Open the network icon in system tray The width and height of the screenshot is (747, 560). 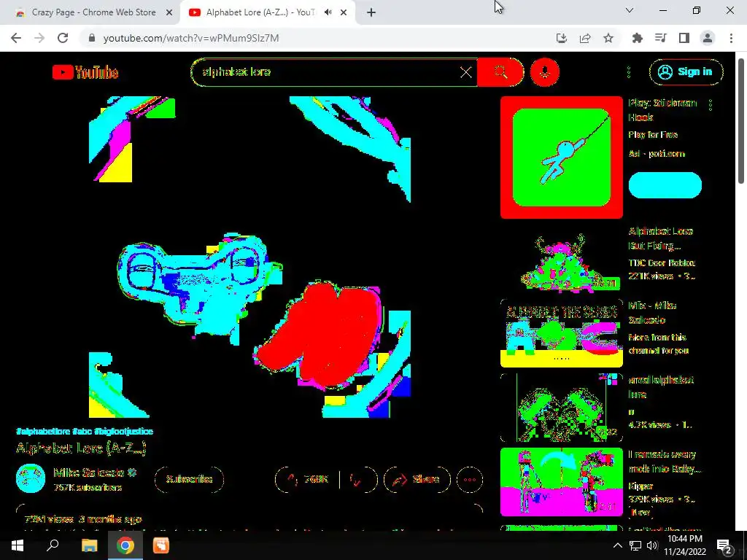coord(635,545)
